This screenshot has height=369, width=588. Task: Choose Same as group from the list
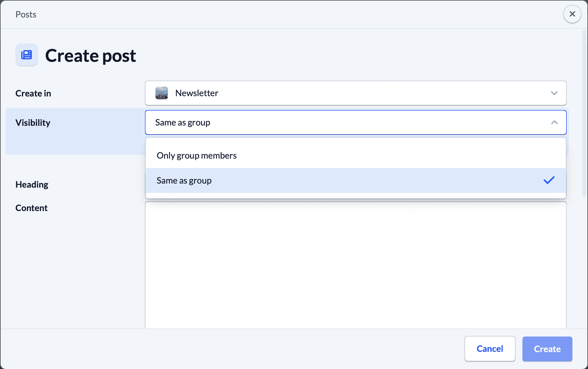click(184, 180)
